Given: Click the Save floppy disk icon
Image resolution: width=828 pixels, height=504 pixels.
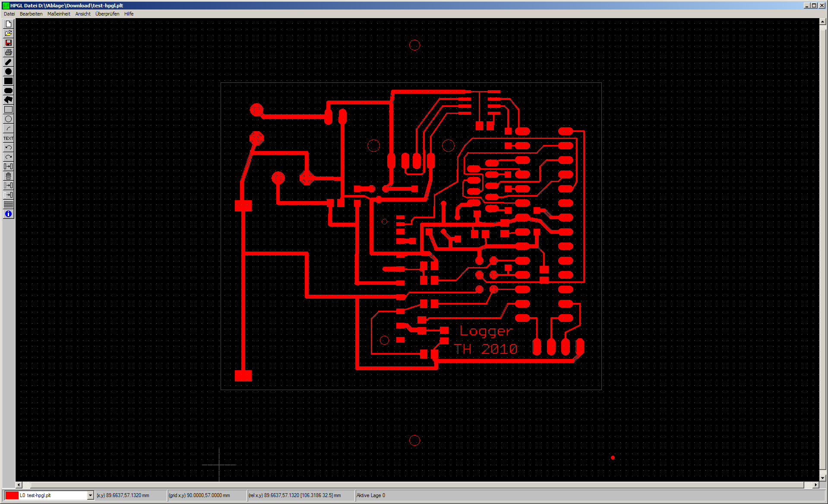Looking at the screenshot, I should (x=8, y=43).
